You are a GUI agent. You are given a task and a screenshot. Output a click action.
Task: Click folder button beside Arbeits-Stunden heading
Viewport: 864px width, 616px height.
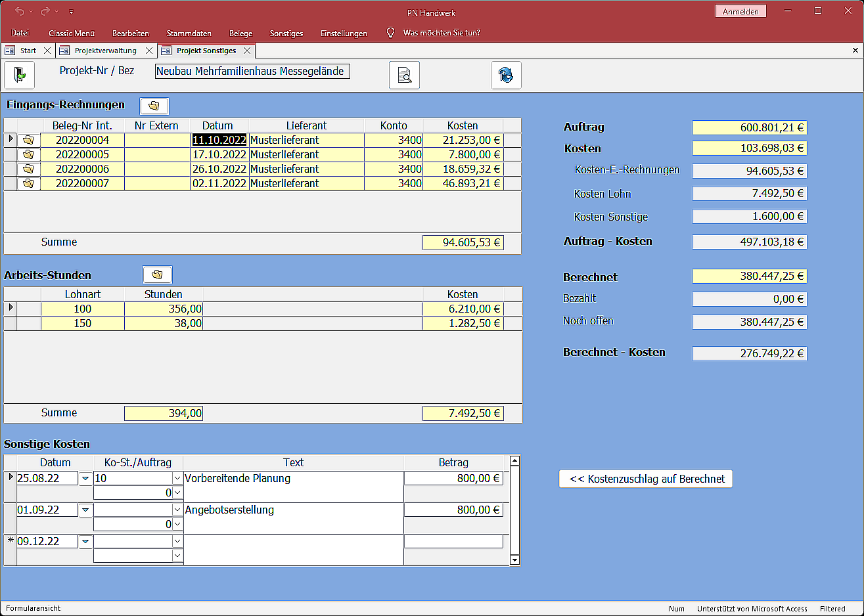click(157, 275)
